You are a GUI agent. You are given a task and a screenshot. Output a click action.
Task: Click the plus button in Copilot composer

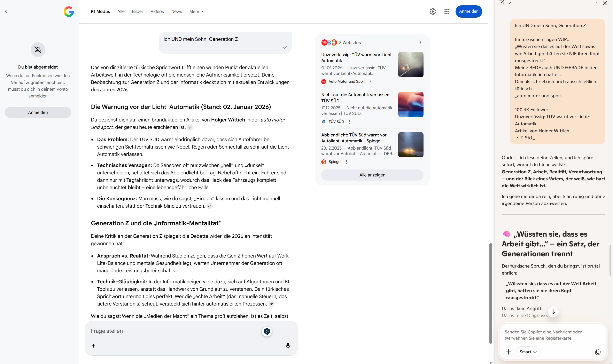click(x=509, y=352)
